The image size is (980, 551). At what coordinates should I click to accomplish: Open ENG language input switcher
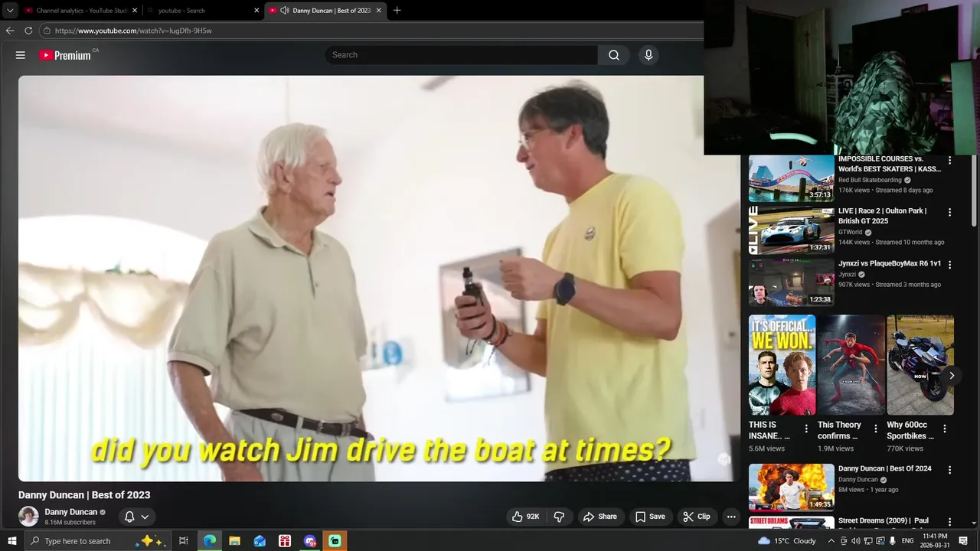(908, 541)
